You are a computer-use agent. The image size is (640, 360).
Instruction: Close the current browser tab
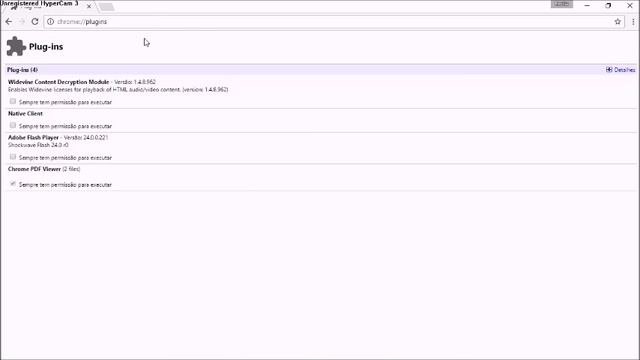(x=89, y=6)
